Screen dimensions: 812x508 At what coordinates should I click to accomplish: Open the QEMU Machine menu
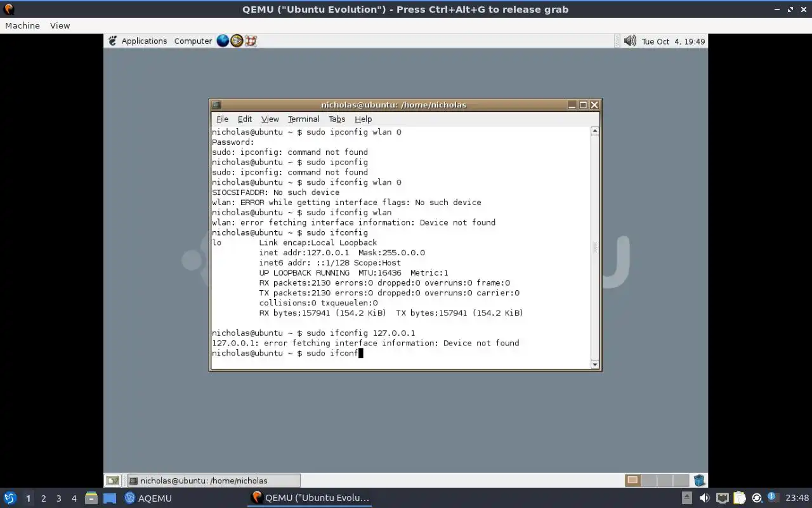point(22,25)
